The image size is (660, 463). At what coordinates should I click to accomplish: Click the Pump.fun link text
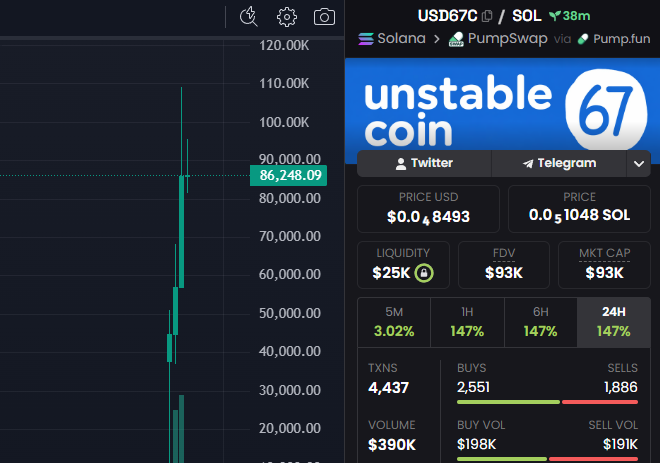(622, 39)
